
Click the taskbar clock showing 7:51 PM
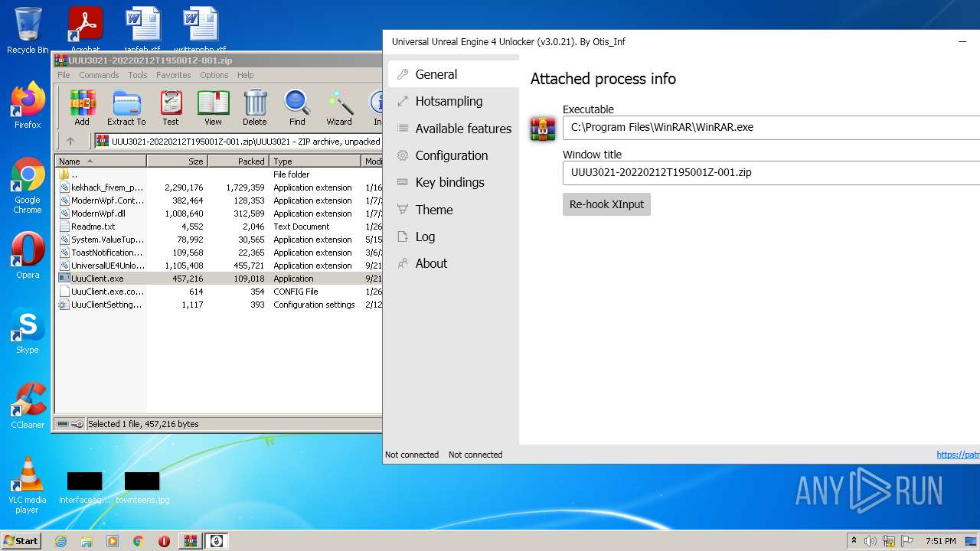940,541
